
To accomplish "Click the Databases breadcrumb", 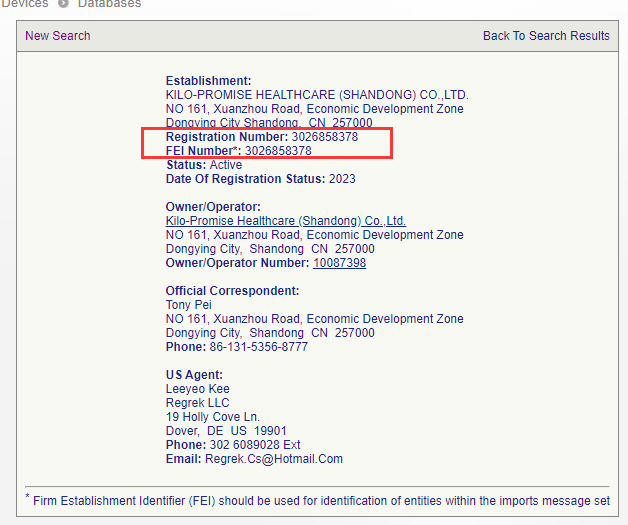I will pyautogui.click(x=109, y=4).
